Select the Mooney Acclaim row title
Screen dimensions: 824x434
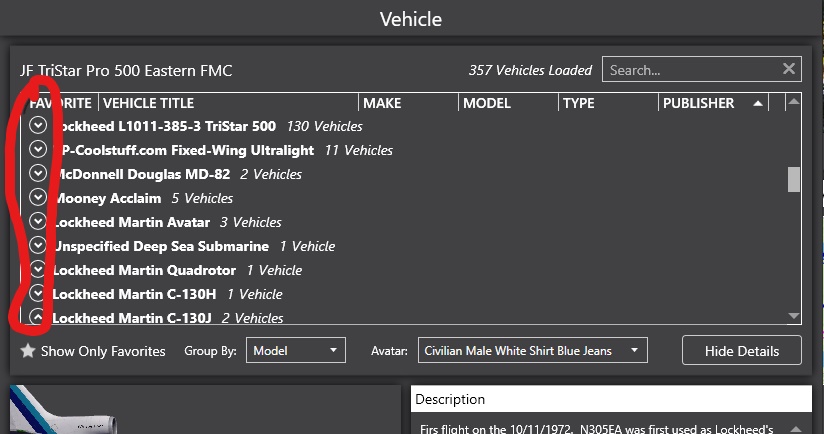(x=108, y=198)
